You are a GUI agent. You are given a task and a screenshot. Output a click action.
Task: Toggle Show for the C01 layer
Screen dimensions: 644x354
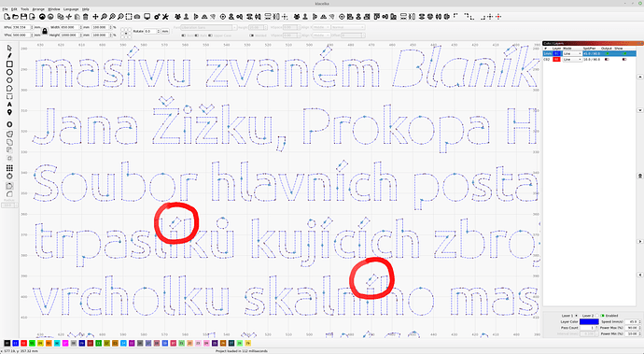[x=624, y=54]
